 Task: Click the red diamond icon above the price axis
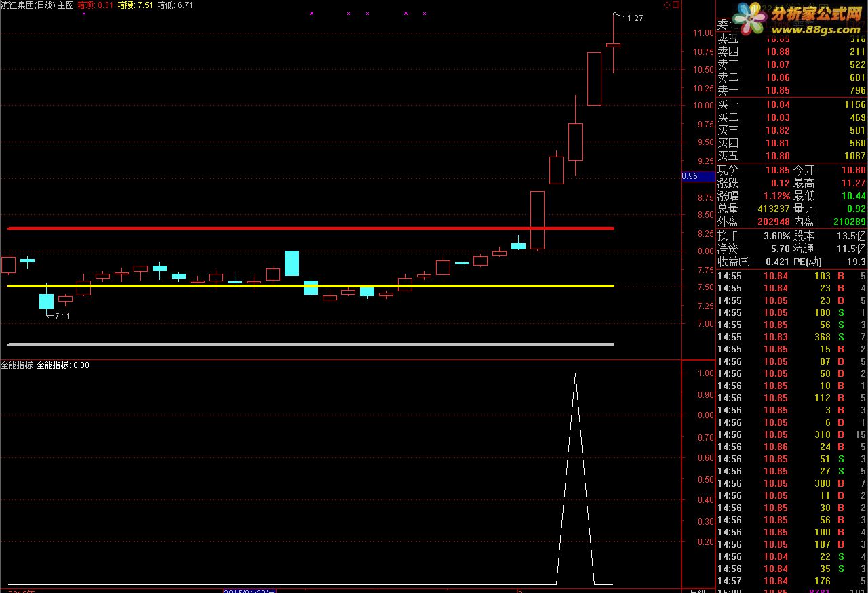[667, 5]
